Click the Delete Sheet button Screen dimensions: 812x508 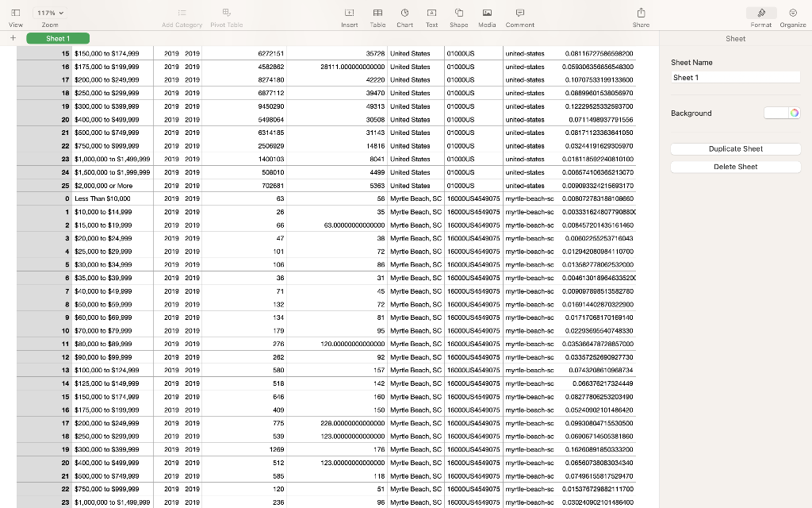pos(735,167)
